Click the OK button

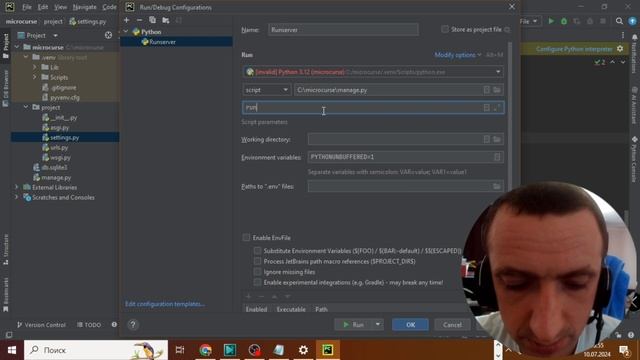tap(410, 324)
